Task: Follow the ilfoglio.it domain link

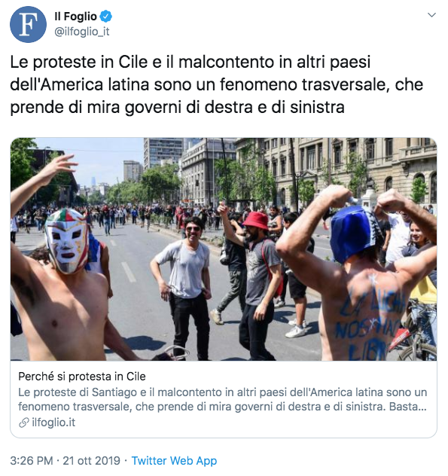Action: (53, 423)
